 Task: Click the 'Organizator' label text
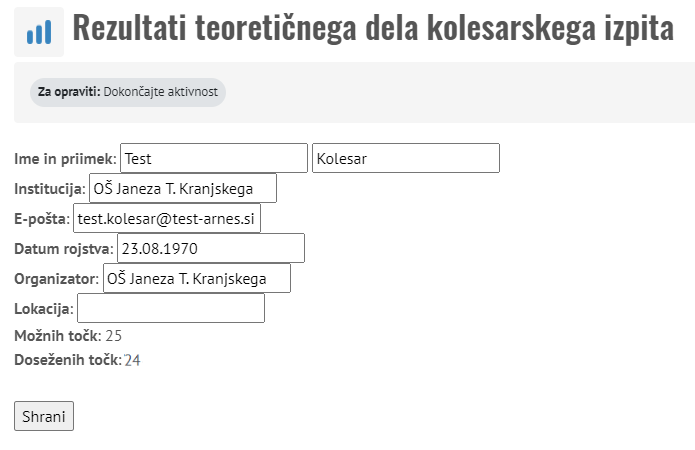56,279
